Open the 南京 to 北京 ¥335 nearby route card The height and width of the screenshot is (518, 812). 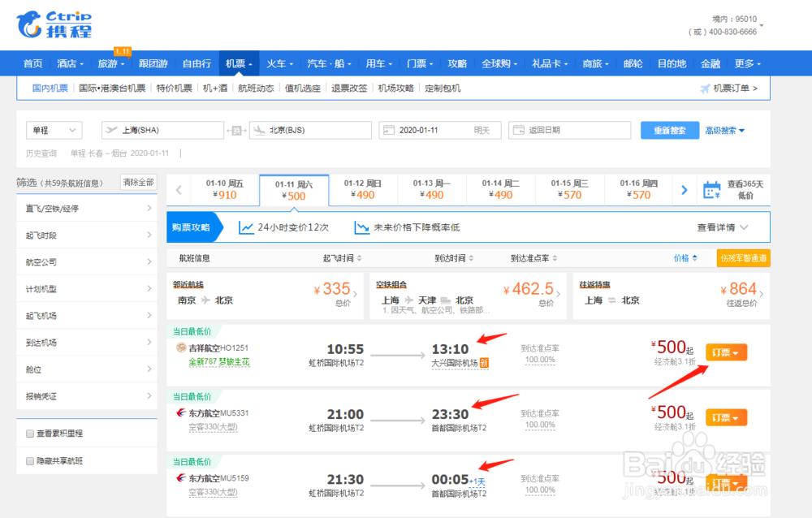(x=266, y=296)
